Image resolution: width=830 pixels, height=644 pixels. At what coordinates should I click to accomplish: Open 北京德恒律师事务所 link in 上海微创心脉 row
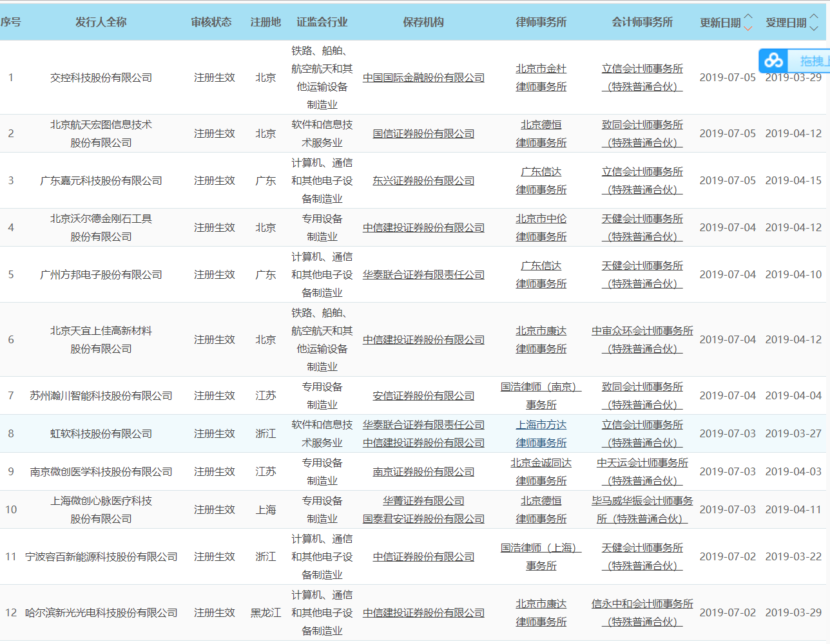[541, 509]
